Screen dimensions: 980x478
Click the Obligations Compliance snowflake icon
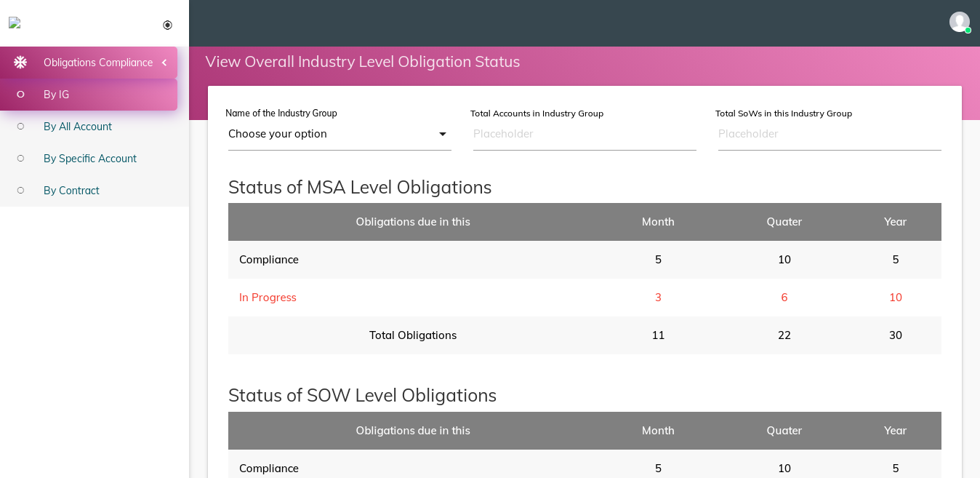(x=20, y=63)
